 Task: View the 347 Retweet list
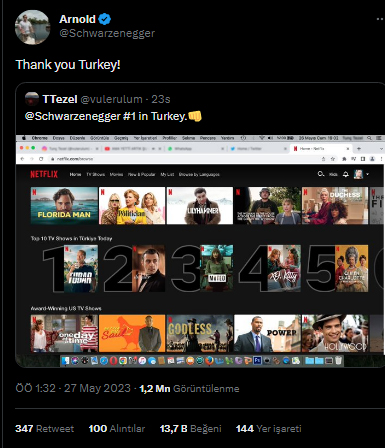[45, 428]
